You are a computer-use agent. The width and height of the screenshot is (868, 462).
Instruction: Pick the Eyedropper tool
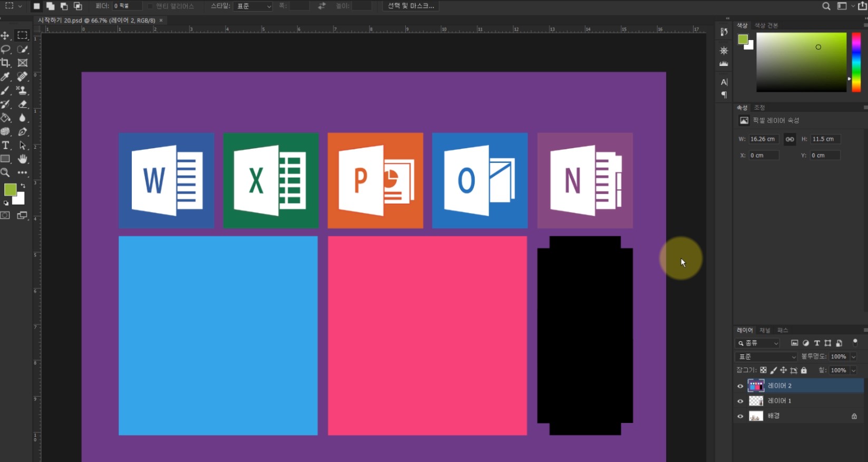[x=5, y=77]
